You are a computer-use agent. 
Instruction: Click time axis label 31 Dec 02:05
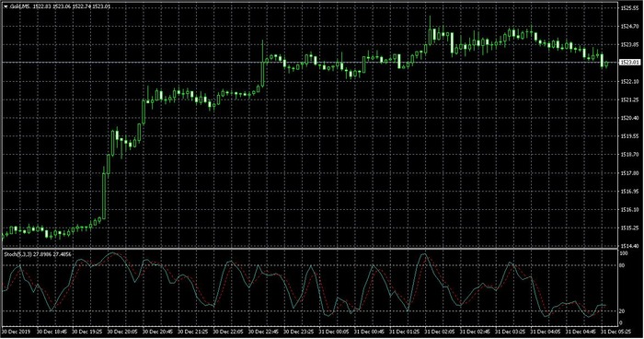(440, 332)
